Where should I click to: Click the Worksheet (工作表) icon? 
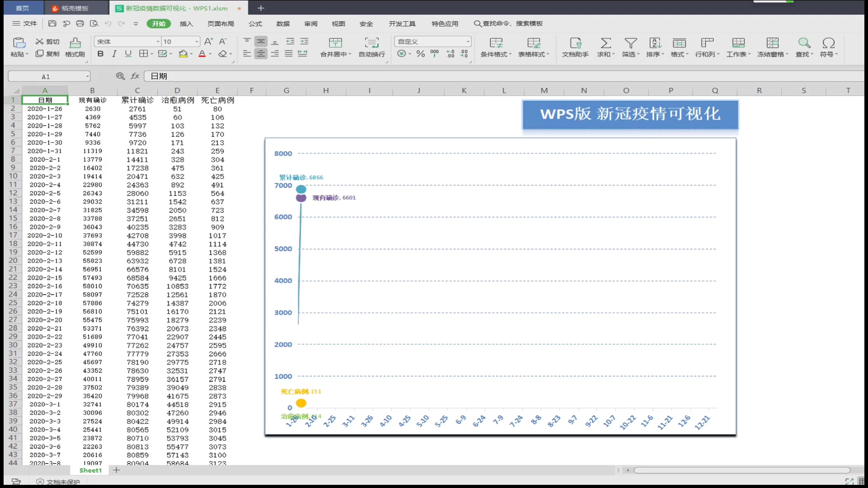(x=738, y=43)
